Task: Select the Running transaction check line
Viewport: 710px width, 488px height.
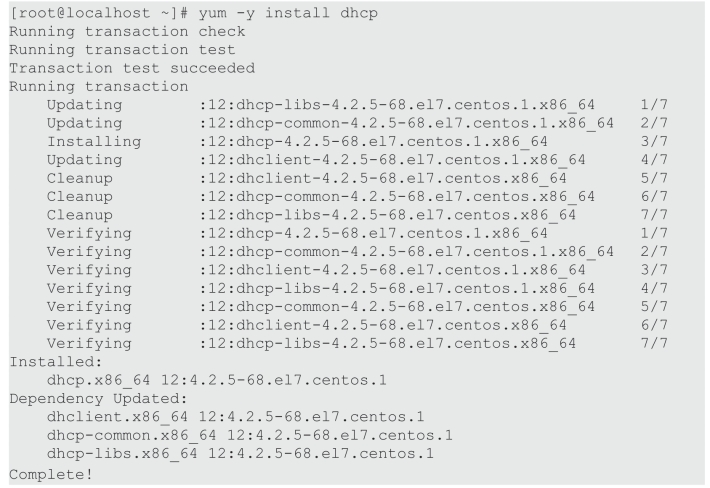Action: click(x=127, y=31)
